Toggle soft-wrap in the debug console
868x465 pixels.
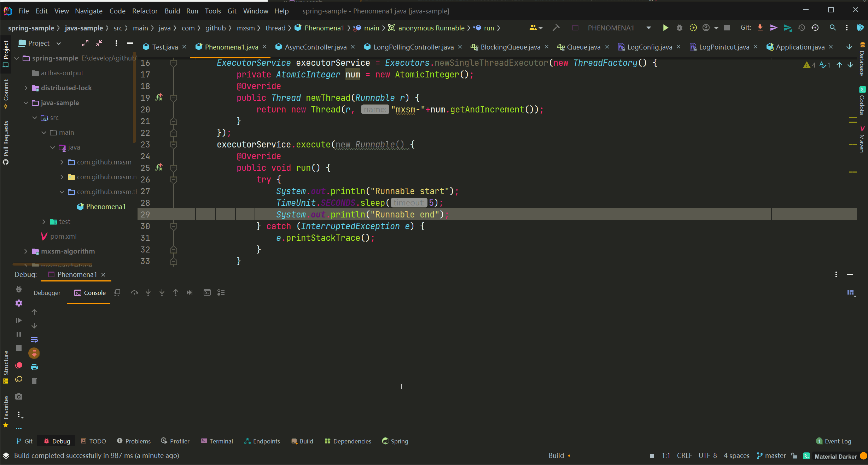tap(34, 339)
